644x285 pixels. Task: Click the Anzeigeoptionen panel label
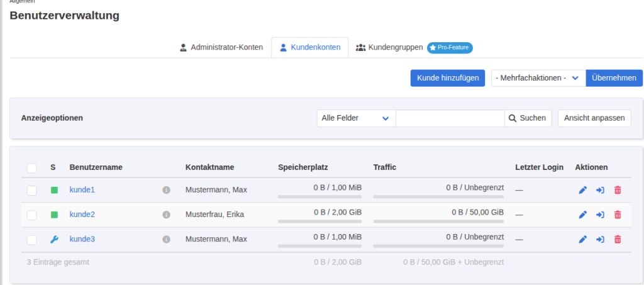(x=52, y=118)
